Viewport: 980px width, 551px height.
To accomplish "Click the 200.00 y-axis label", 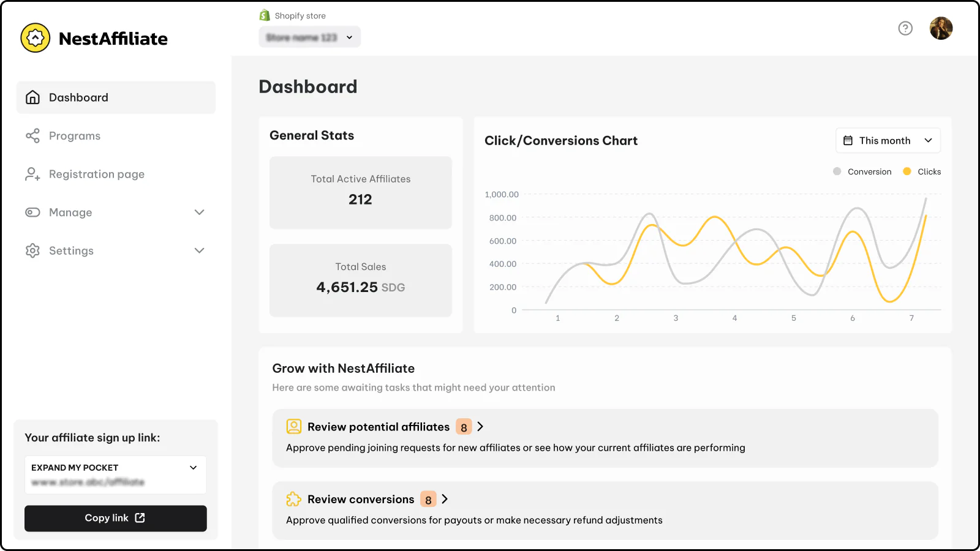I will pos(503,287).
